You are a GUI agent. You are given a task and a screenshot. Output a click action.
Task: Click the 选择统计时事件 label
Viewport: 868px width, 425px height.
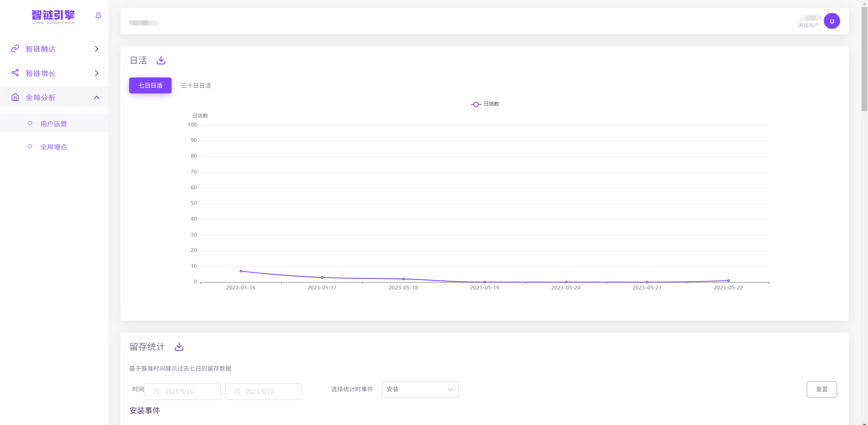352,389
